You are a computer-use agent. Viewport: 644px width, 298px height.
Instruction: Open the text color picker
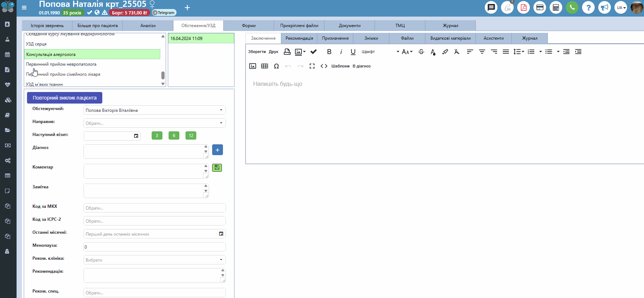(x=433, y=52)
